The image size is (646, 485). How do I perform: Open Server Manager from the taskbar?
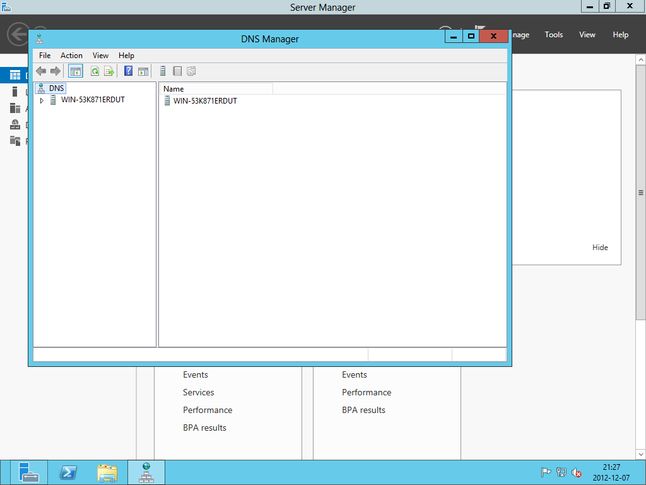(29, 472)
